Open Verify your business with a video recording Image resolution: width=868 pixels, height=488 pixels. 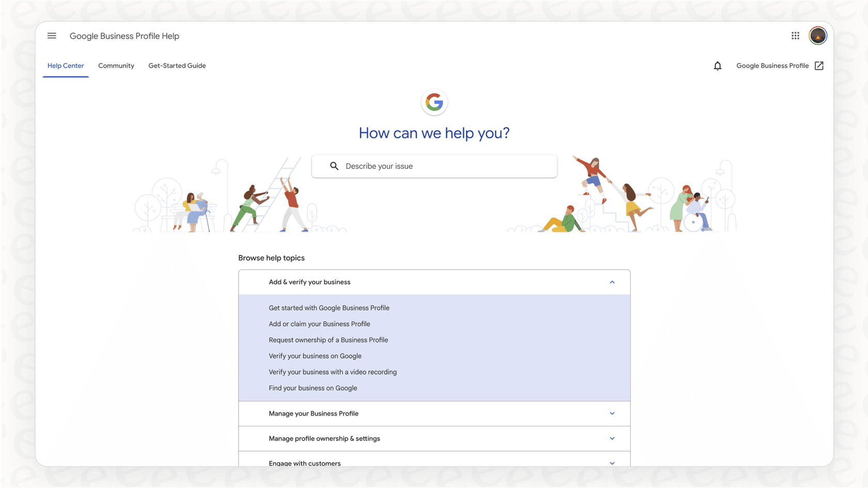click(x=332, y=372)
